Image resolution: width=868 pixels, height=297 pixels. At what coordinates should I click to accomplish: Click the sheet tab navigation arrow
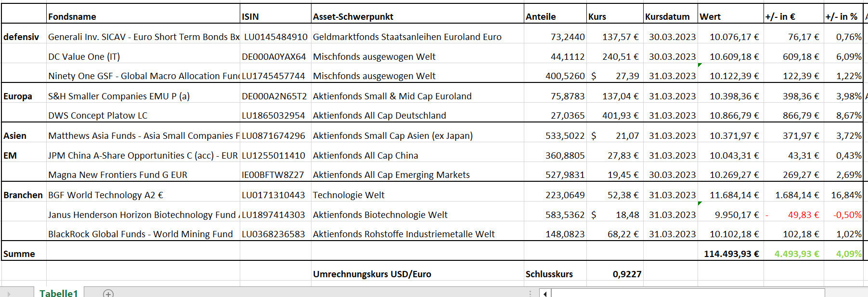click(9, 293)
